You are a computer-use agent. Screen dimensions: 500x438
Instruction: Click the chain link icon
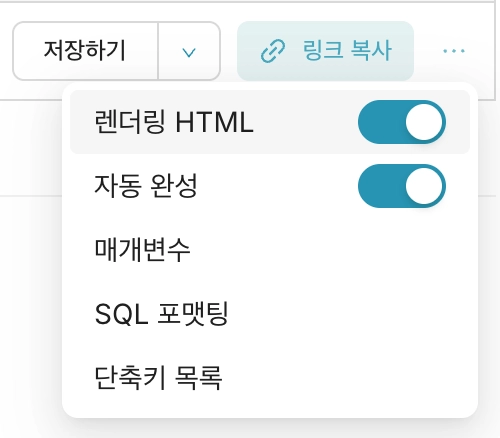pos(272,51)
